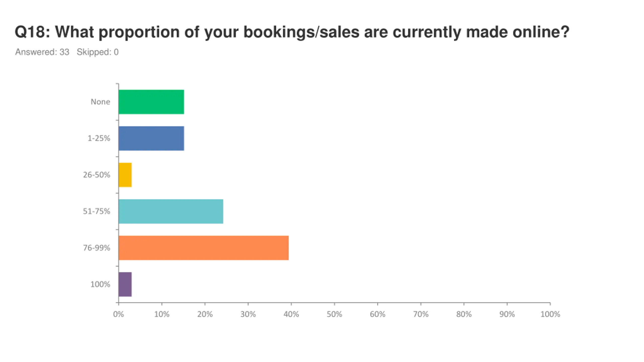
Task: Click the 100% category label on vertical axis
Action: click(x=100, y=284)
